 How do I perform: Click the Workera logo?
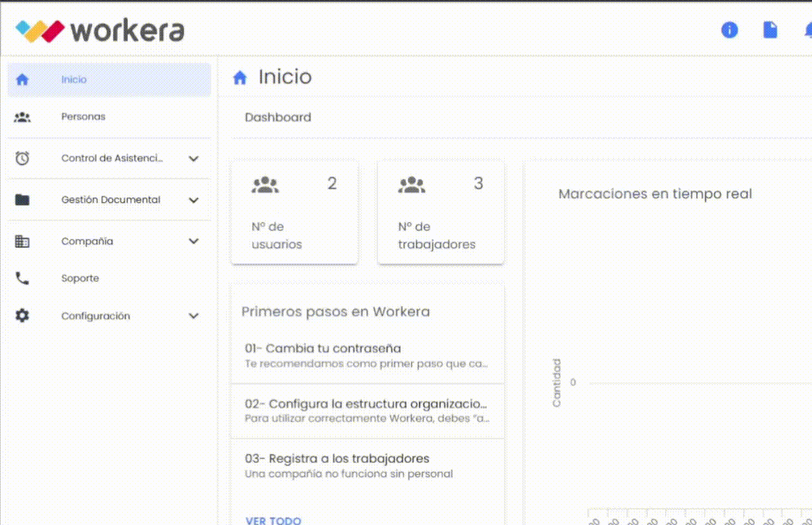coord(99,31)
